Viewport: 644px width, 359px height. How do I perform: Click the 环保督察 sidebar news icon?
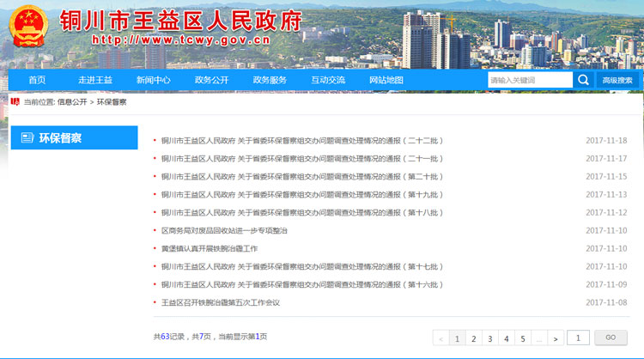click(x=27, y=137)
